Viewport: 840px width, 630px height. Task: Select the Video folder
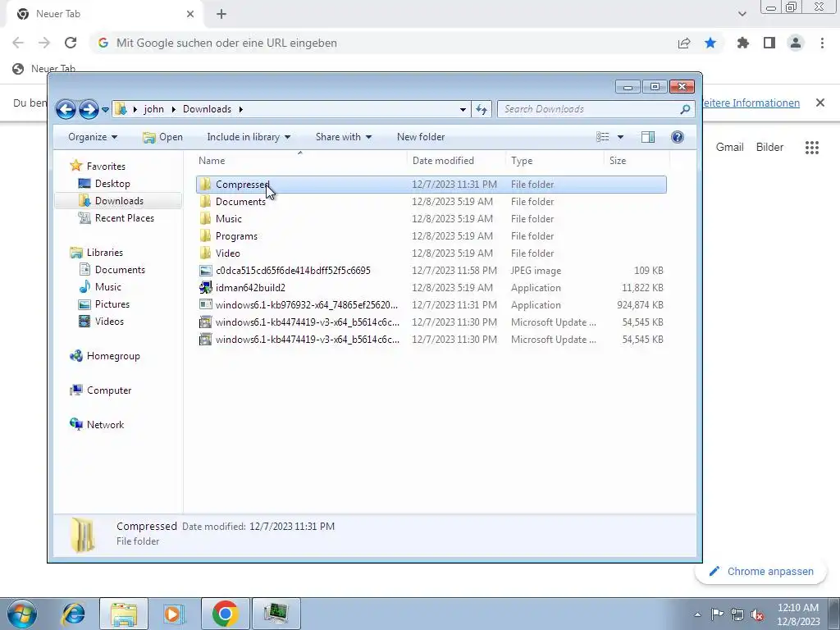point(431,253)
